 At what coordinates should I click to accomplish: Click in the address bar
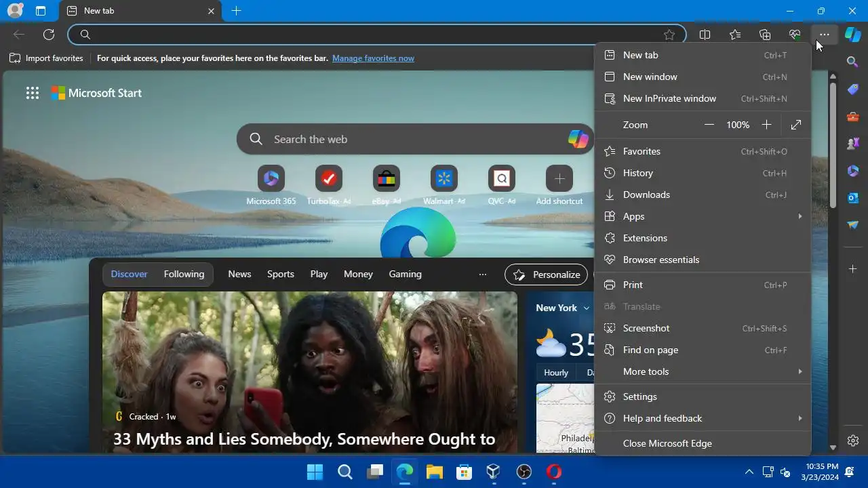pyautogui.click(x=376, y=35)
